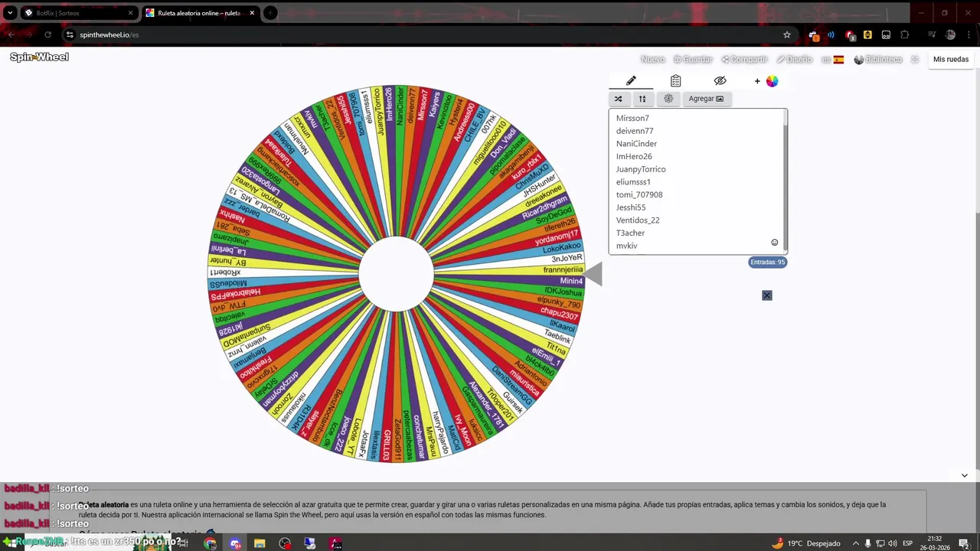The width and height of the screenshot is (980, 551).
Task: Reload the page
Action: tap(47, 34)
